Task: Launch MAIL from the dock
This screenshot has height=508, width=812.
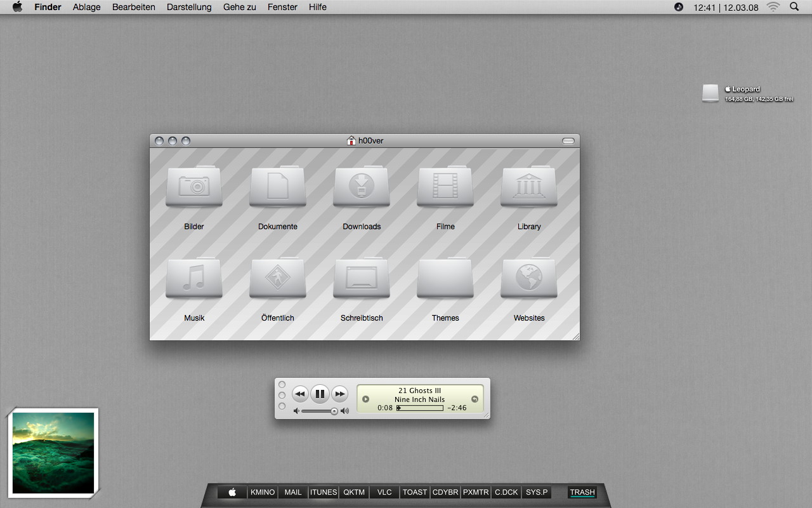Action: [x=293, y=492]
